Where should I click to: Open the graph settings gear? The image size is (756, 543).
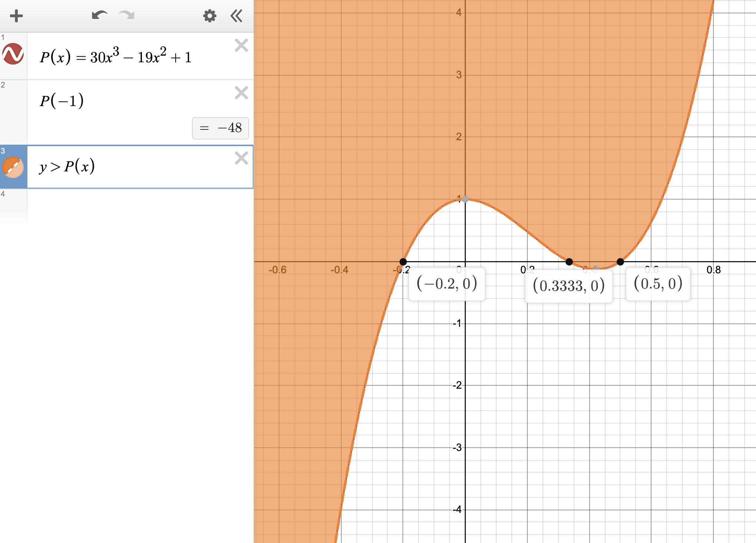209,16
